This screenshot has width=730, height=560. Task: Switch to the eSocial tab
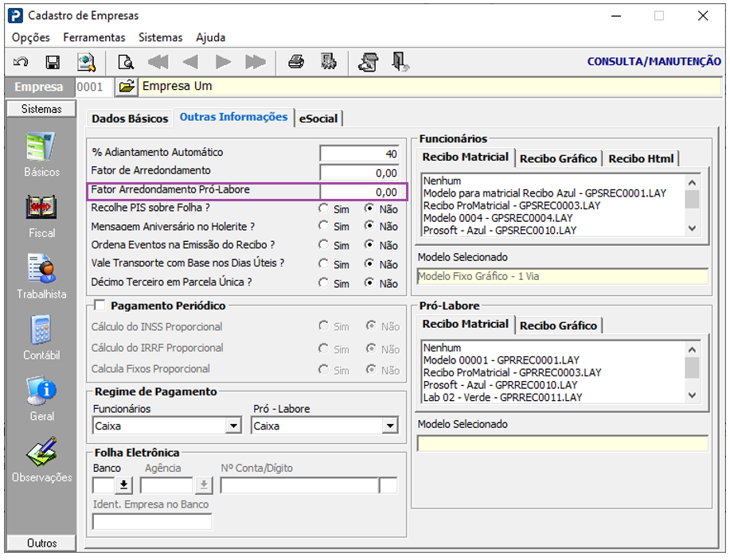pos(318,119)
